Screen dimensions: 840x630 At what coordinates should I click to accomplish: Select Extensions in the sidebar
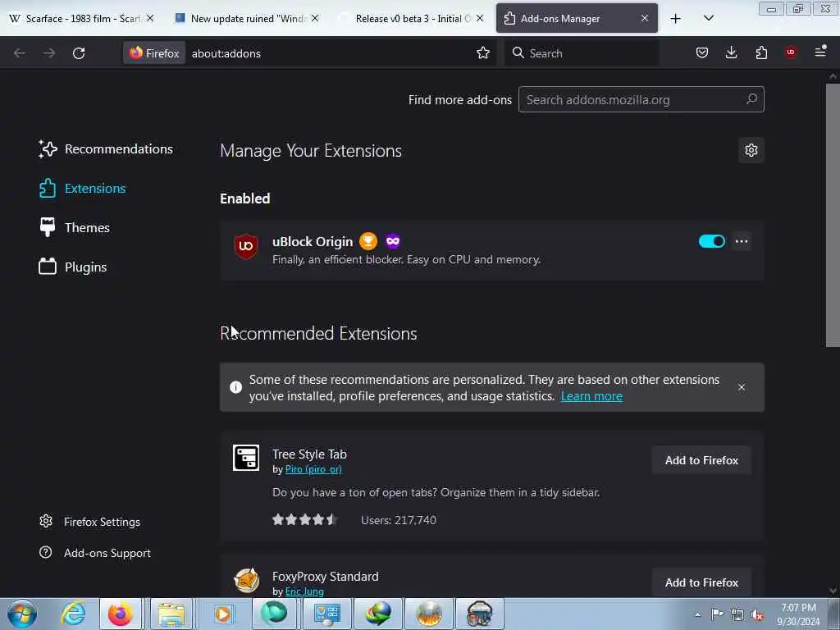point(82,189)
